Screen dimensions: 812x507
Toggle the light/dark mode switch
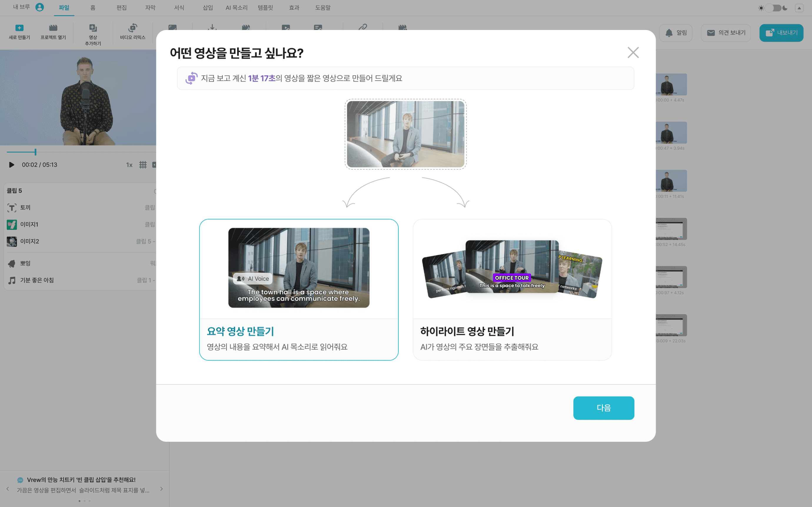click(773, 8)
